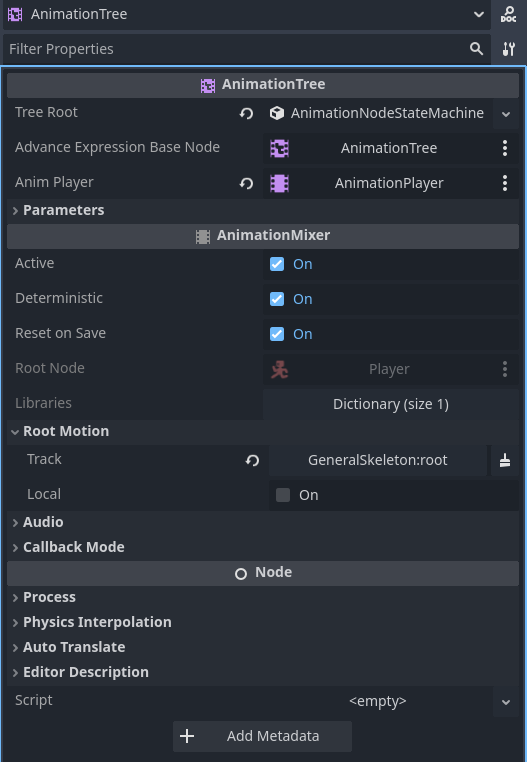Open Anim Player three-dot options menu

tap(505, 183)
